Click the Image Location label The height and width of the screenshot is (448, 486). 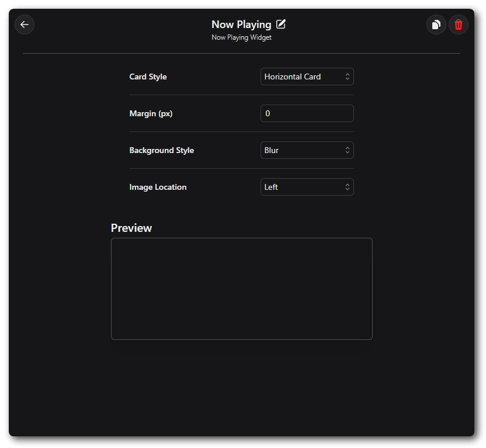point(158,187)
